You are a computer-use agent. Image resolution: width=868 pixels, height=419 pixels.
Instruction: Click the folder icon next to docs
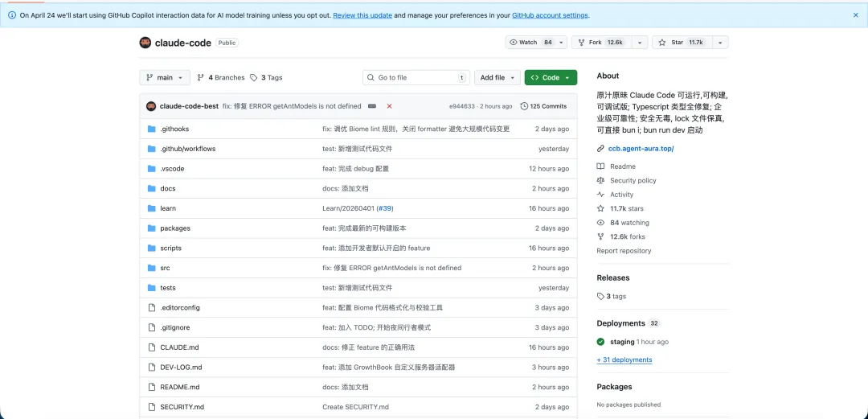(x=152, y=188)
